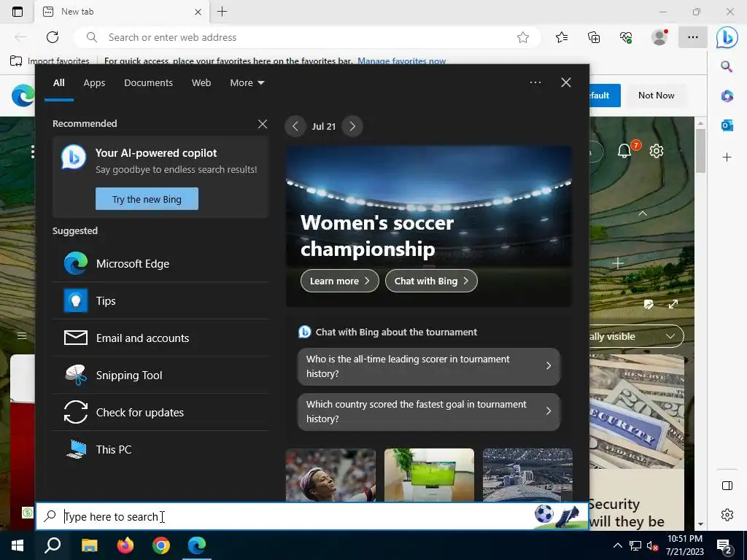Close the Windows search panel
747x560 pixels.
click(566, 82)
